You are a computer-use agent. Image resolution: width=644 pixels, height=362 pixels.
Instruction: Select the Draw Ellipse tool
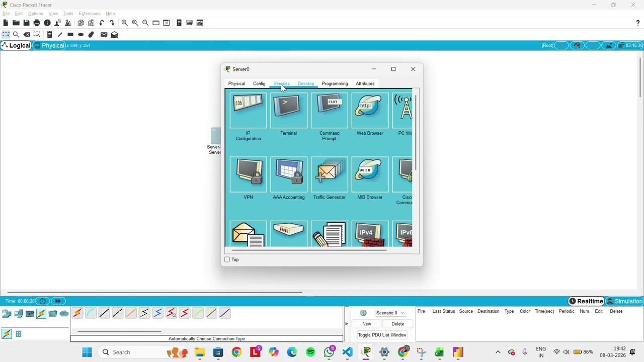(80, 35)
